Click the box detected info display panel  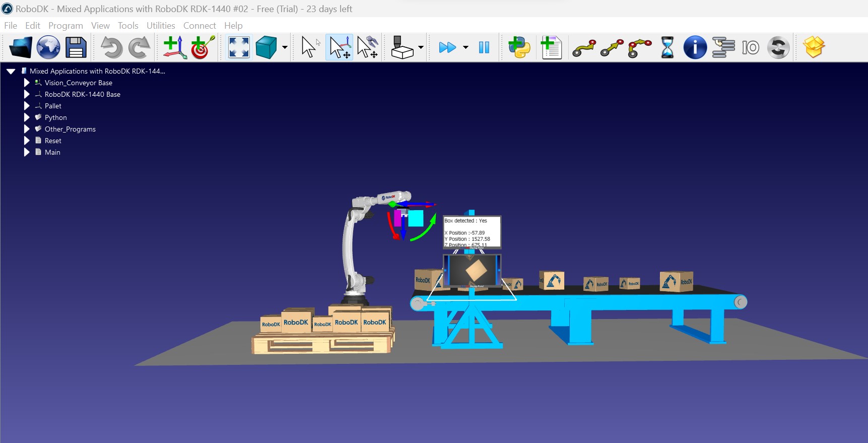[472, 232]
